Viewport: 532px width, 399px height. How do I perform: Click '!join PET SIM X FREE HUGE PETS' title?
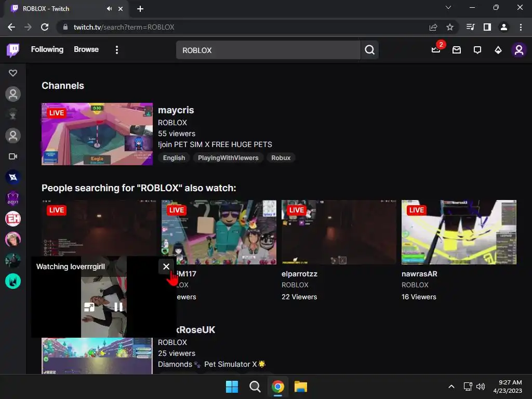click(x=215, y=144)
